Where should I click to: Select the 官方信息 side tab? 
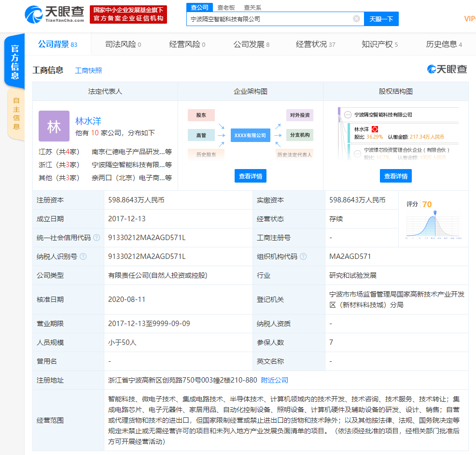click(x=14, y=62)
